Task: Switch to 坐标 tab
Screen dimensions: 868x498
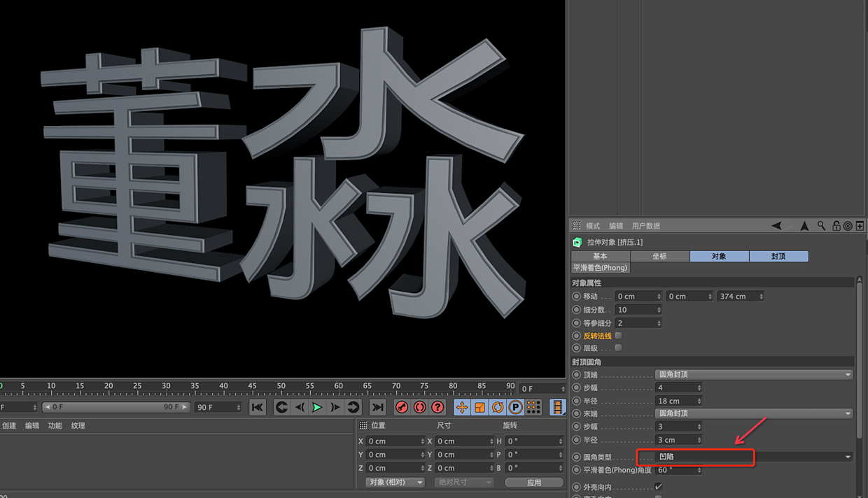Action: tap(659, 257)
